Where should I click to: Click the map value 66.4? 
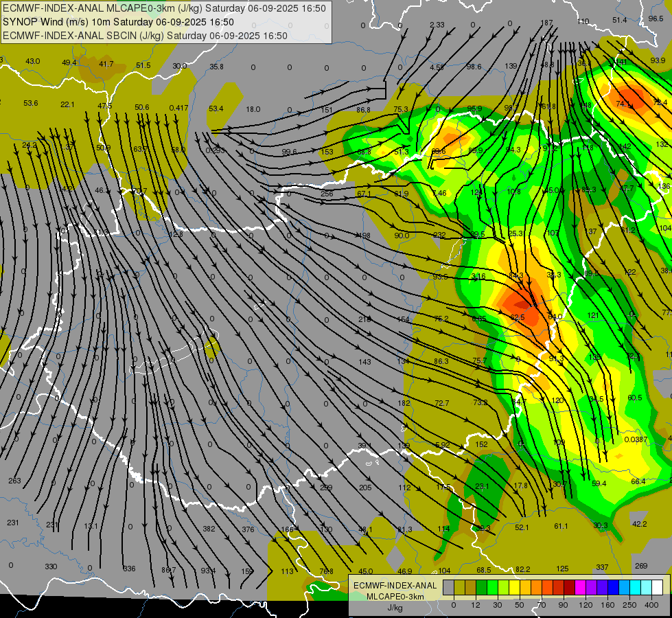638,481
